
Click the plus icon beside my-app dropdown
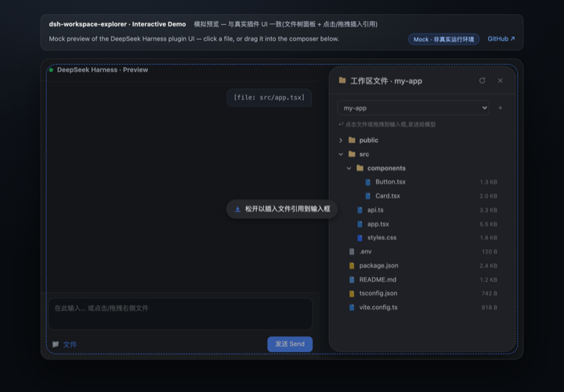click(x=500, y=108)
